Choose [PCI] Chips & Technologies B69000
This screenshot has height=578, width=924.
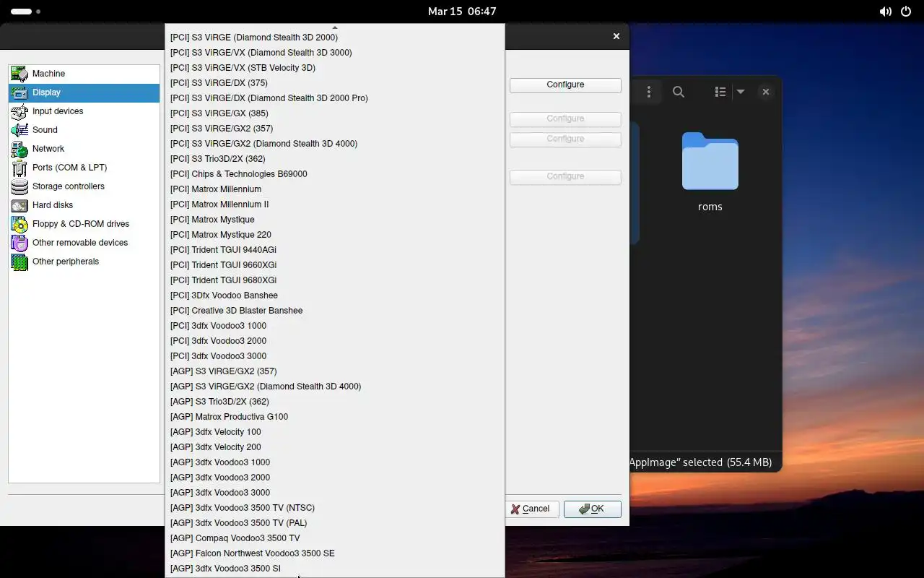click(334, 174)
